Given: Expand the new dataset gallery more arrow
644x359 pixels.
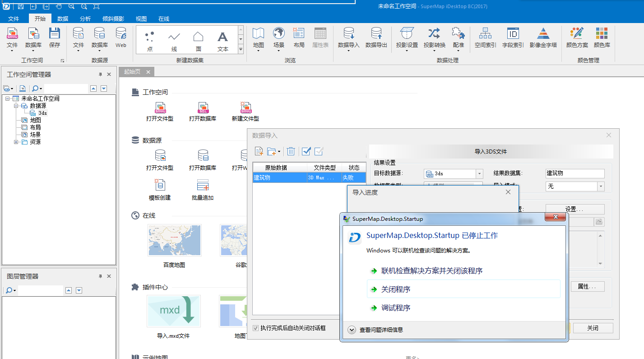Looking at the screenshot, I should (x=241, y=49).
